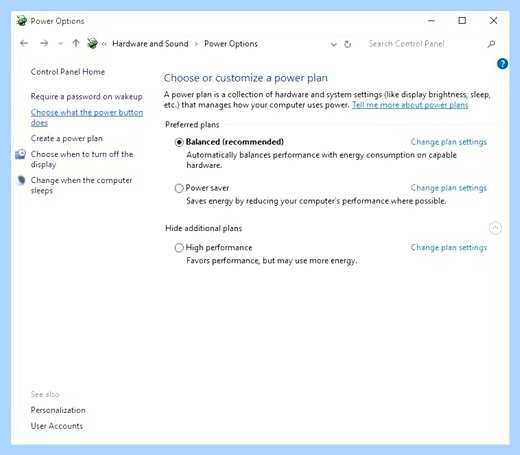This screenshot has width=520, height=455.
Task: Select the Power saver plan
Action: [179, 188]
